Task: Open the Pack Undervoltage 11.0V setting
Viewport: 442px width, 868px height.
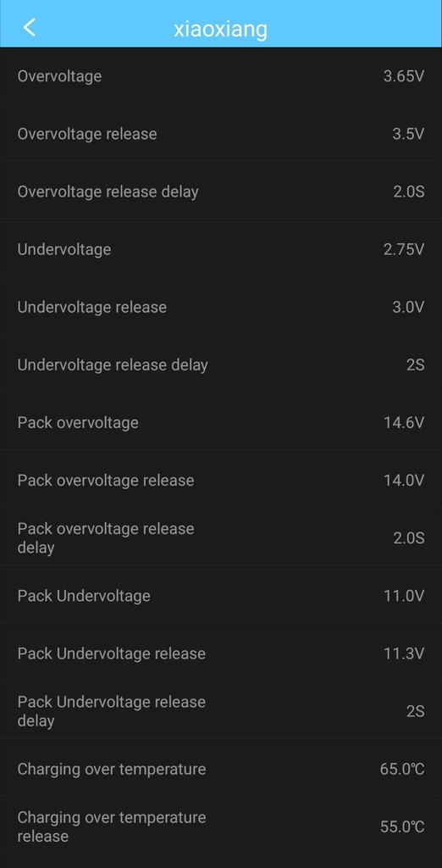Action: (221, 596)
